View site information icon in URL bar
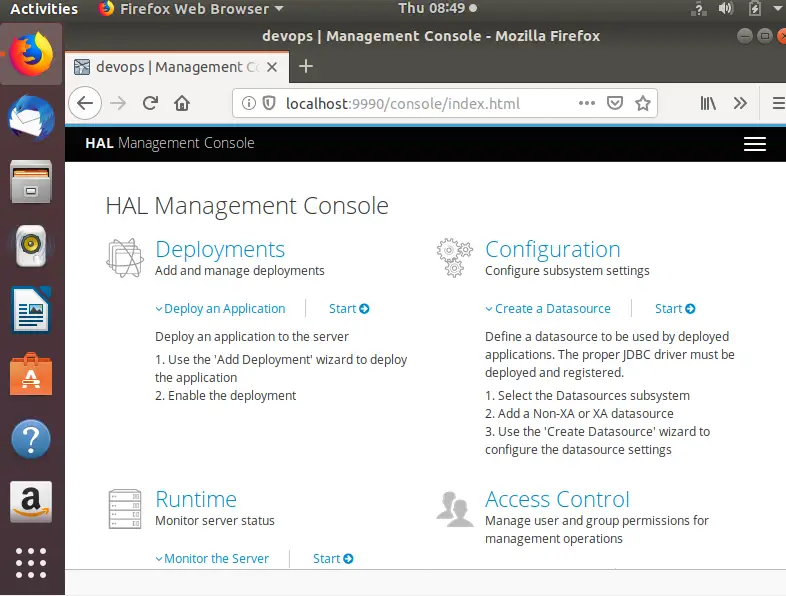The image size is (786, 596). pyautogui.click(x=249, y=103)
